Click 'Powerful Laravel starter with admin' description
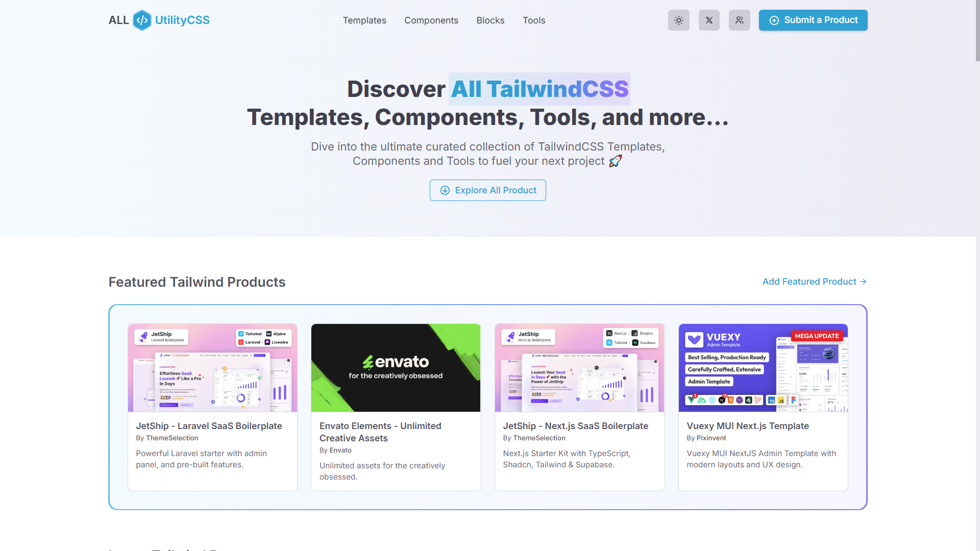This screenshot has width=980, height=551. pyautogui.click(x=201, y=459)
